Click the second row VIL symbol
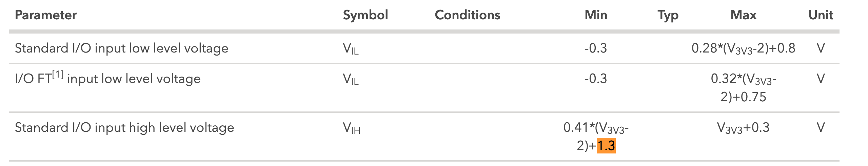Viewport: 868px width, 166px height. (351, 80)
